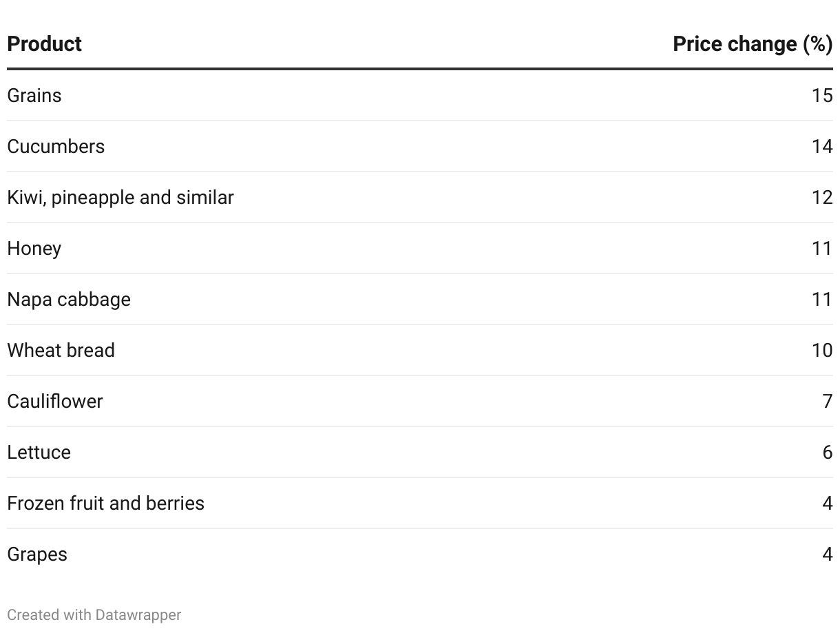Select the Wheat bread row label

[61, 350]
